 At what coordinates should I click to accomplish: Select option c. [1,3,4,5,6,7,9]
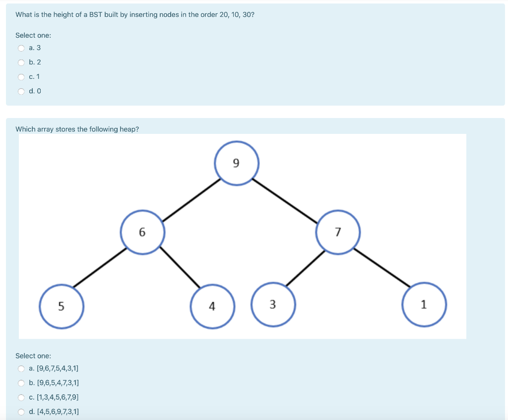pos(21,397)
